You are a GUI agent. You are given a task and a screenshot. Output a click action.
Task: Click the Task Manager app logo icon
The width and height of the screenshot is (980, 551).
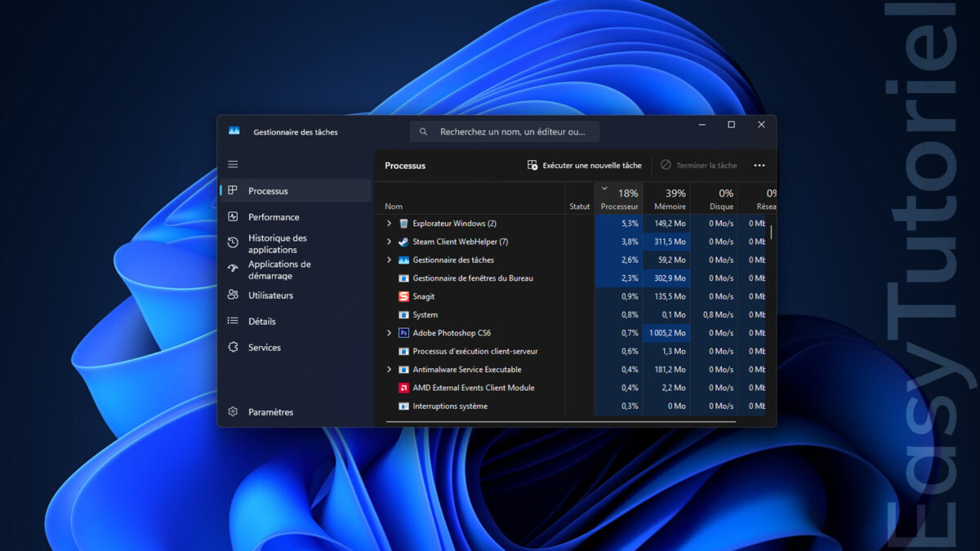tap(234, 131)
